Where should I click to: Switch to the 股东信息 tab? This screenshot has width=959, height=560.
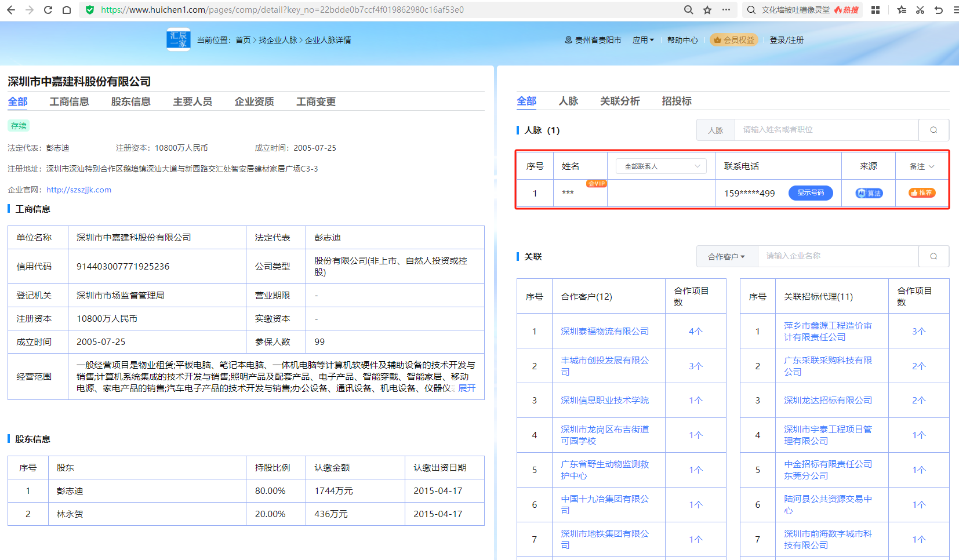coord(130,101)
